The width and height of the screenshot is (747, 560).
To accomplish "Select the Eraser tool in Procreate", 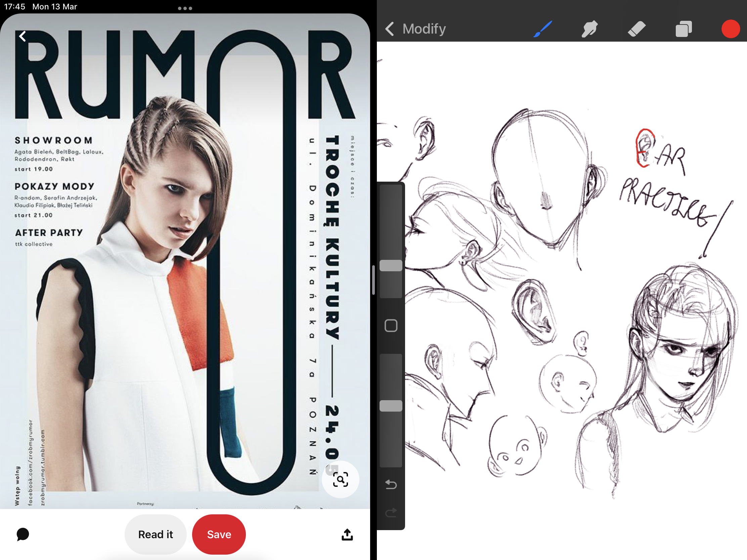I will 636,29.
